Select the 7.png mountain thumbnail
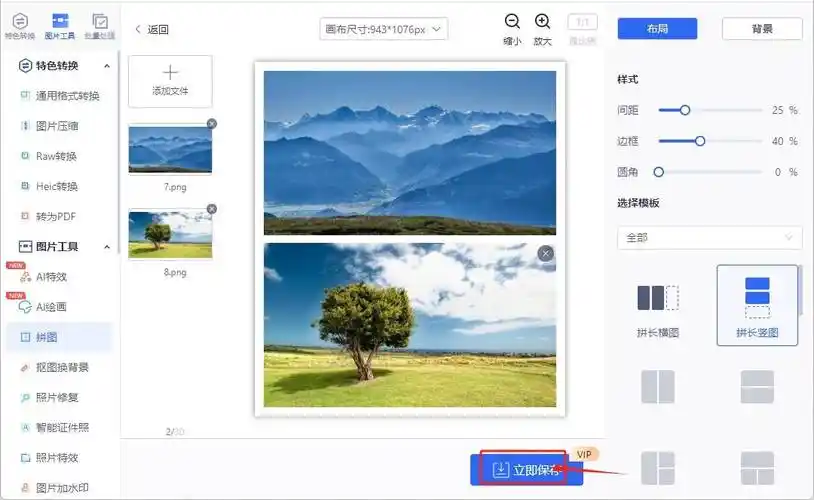 (170, 150)
